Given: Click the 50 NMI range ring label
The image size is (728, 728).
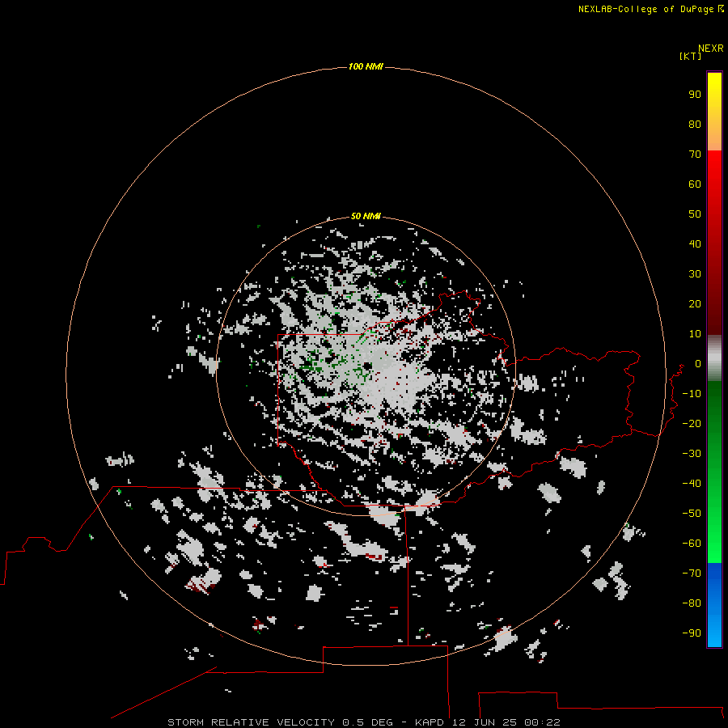Looking at the screenshot, I should [366, 216].
